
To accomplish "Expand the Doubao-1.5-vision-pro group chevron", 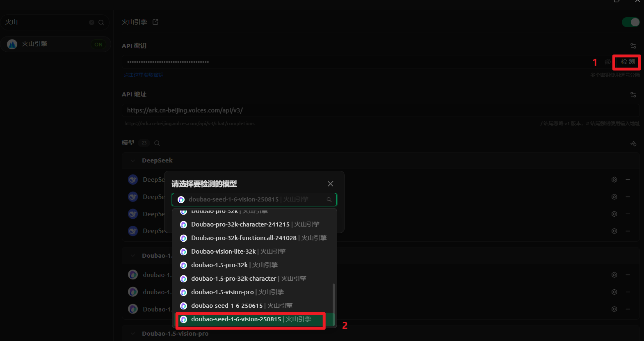I will coord(133,334).
